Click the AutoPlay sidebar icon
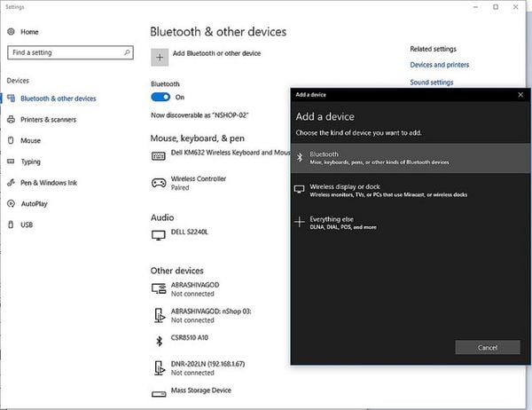 tap(11, 203)
